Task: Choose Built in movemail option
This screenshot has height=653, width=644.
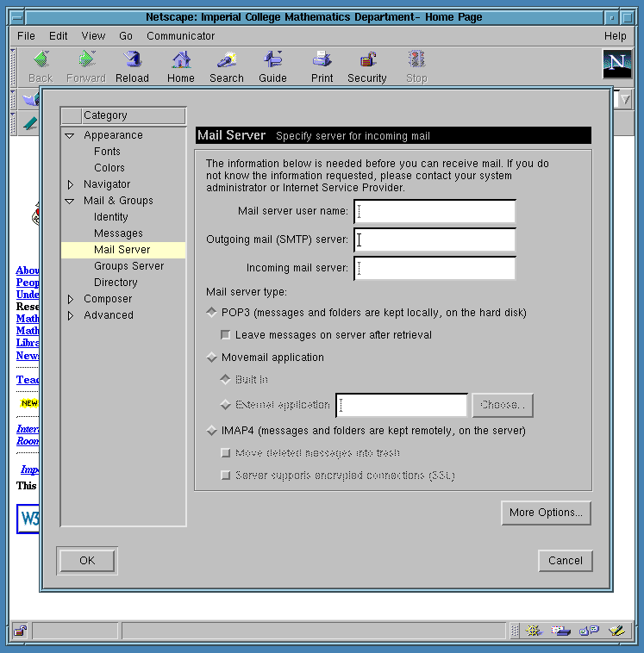Action: tap(226, 379)
